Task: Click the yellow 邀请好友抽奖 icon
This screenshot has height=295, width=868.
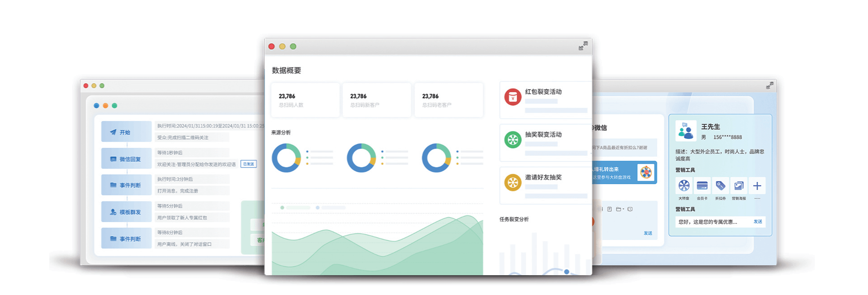Action: pyautogui.click(x=512, y=183)
